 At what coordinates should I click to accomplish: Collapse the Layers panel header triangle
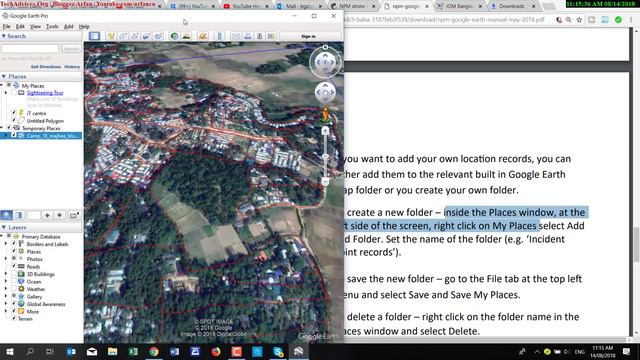point(4,227)
